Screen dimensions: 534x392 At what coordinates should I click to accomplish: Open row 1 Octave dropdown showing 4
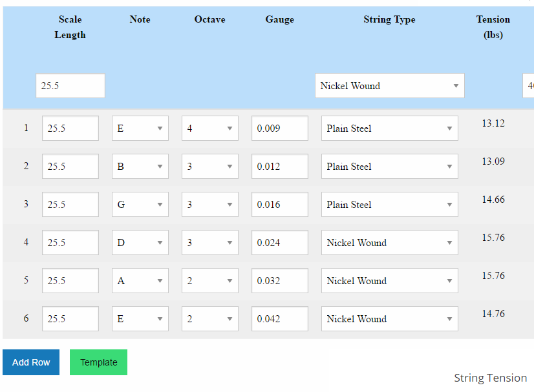[209, 129]
